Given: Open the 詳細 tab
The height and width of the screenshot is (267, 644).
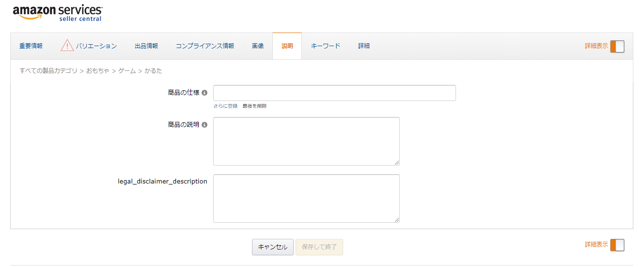Looking at the screenshot, I should 364,46.
